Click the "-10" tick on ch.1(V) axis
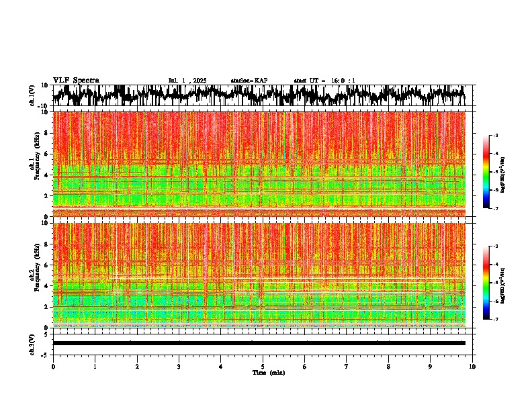Screen dimensions: 532x411 click(x=44, y=106)
